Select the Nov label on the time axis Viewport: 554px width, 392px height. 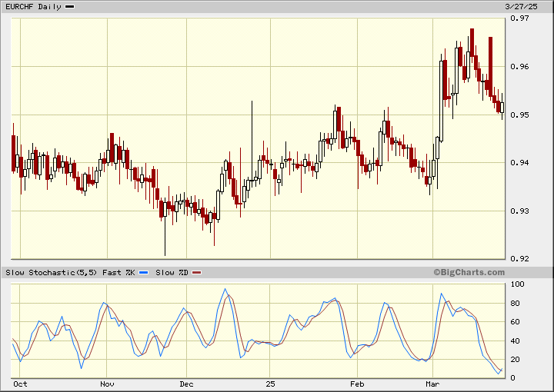(107, 383)
